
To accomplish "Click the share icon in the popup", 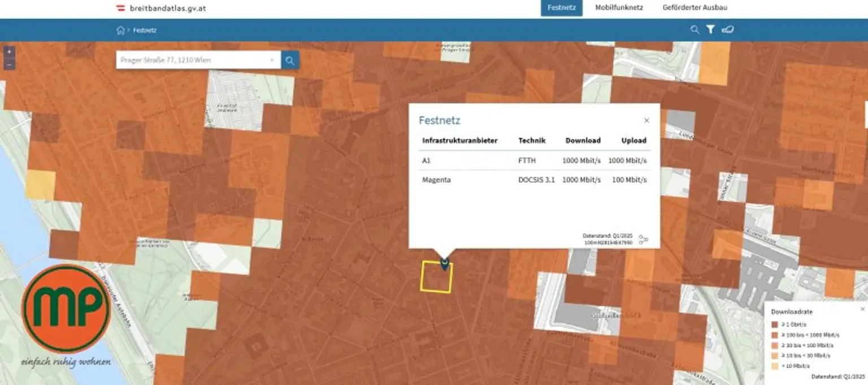I will 643,240.
